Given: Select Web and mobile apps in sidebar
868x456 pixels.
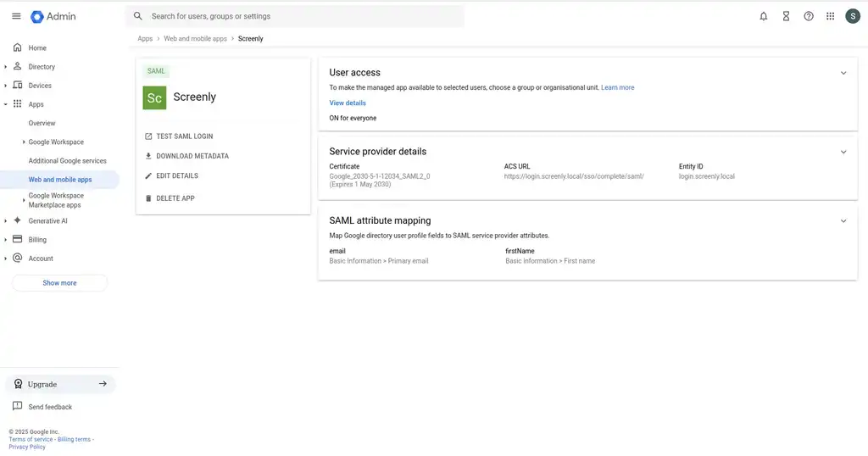Looking at the screenshot, I should tap(60, 180).
